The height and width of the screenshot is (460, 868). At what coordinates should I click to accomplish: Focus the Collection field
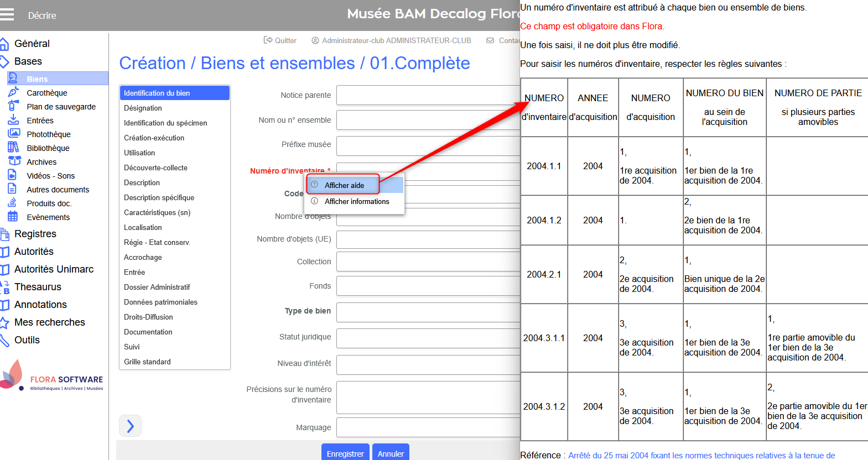pos(428,262)
